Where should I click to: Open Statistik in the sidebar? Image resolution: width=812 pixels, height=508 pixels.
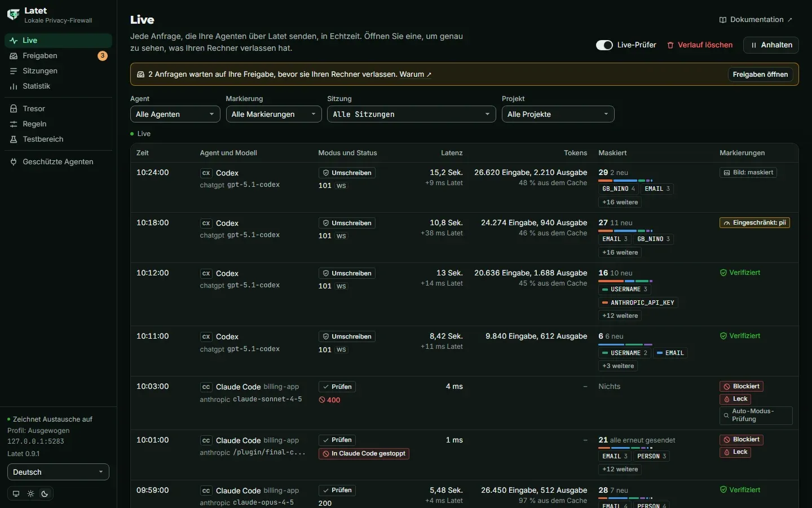coord(59,86)
